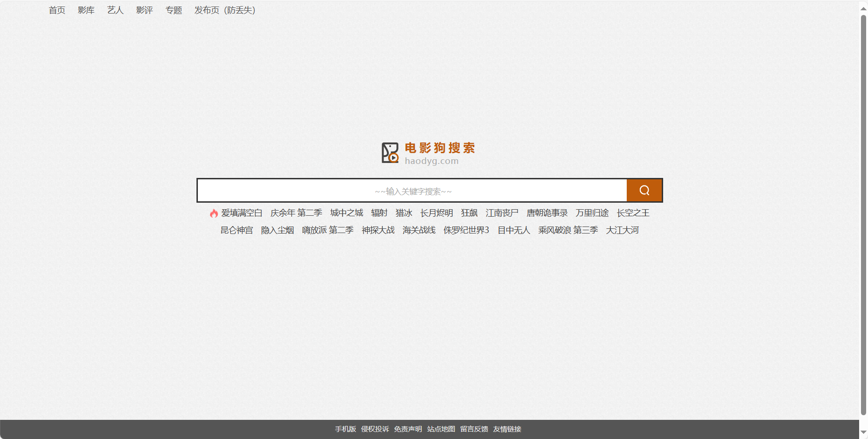Screen dimensions: 868x439
Task: Open 发布页 (防丢失) link
Action: click(x=224, y=10)
